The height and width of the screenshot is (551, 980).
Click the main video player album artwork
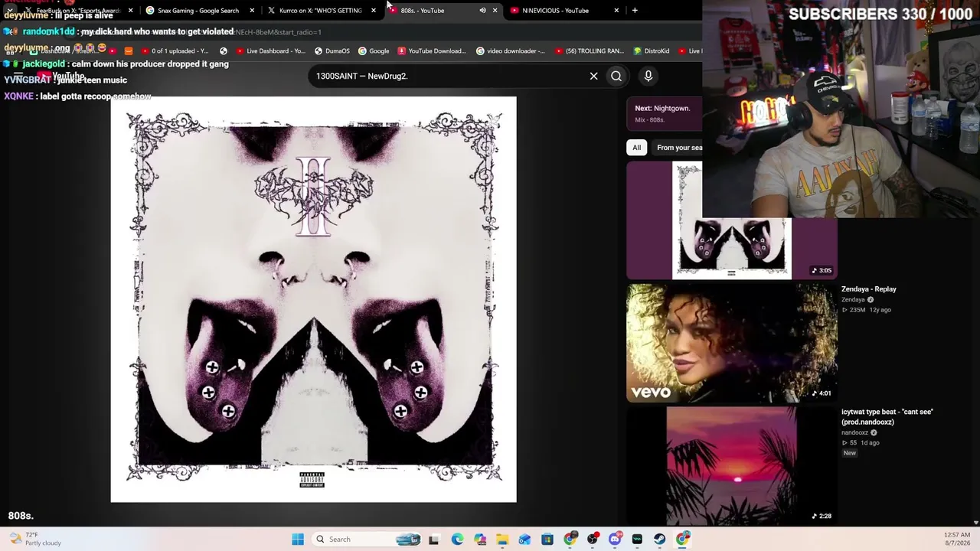[x=314, y=299]
